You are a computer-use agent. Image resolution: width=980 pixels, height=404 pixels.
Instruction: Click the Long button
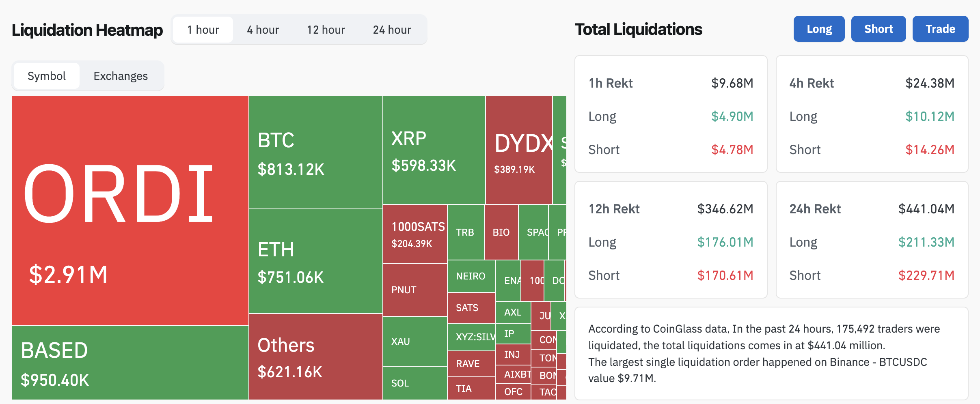pos(819,28)
